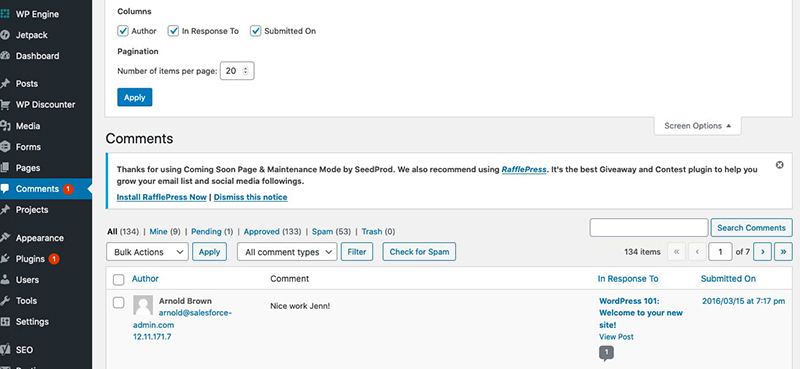The height and width of the screenshot is (369, 800).
Task: Click Dismiss this notice link
Action: point(251,197)
